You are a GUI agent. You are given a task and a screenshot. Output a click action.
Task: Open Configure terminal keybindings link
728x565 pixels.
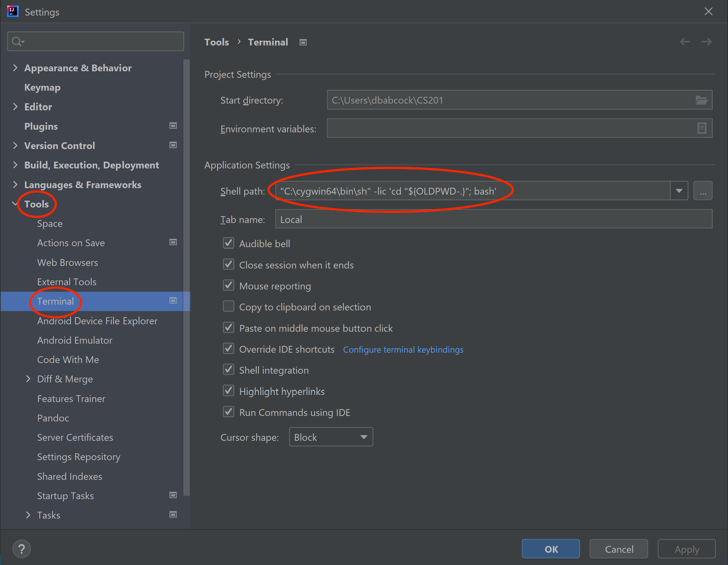click(403, 349)
